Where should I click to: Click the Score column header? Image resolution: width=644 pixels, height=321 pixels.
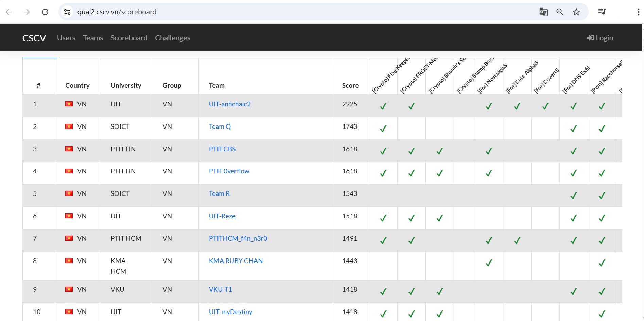[x=350, y=85]
